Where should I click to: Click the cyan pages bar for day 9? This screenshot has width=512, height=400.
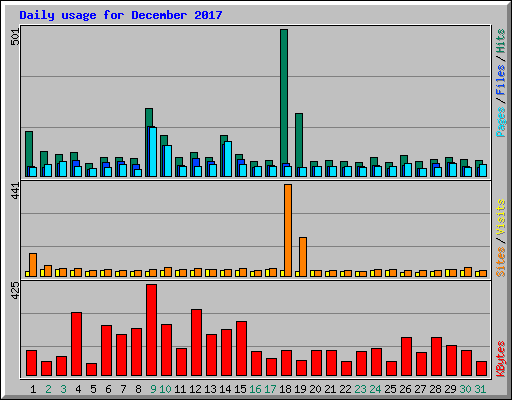[153, 152]
